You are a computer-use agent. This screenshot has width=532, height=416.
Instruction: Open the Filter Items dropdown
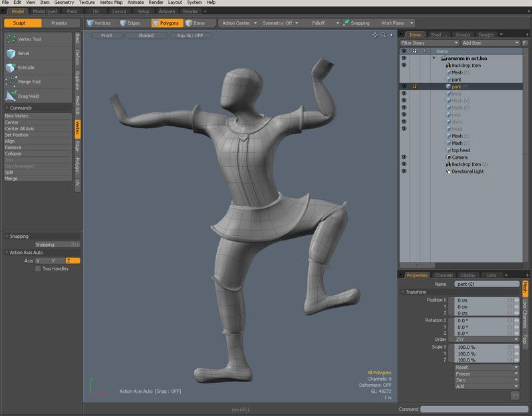point(429,43)
